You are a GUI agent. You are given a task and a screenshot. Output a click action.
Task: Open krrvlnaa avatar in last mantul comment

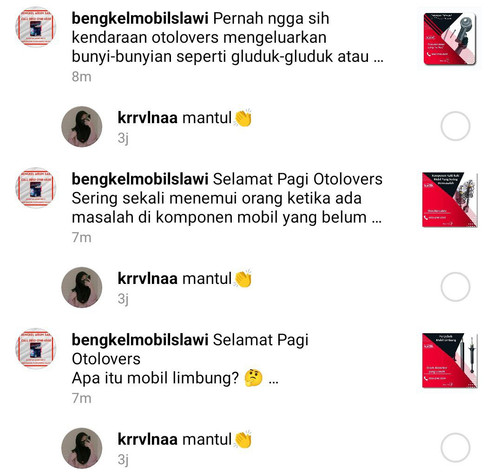pyautogui.click(x=82, y=448)
